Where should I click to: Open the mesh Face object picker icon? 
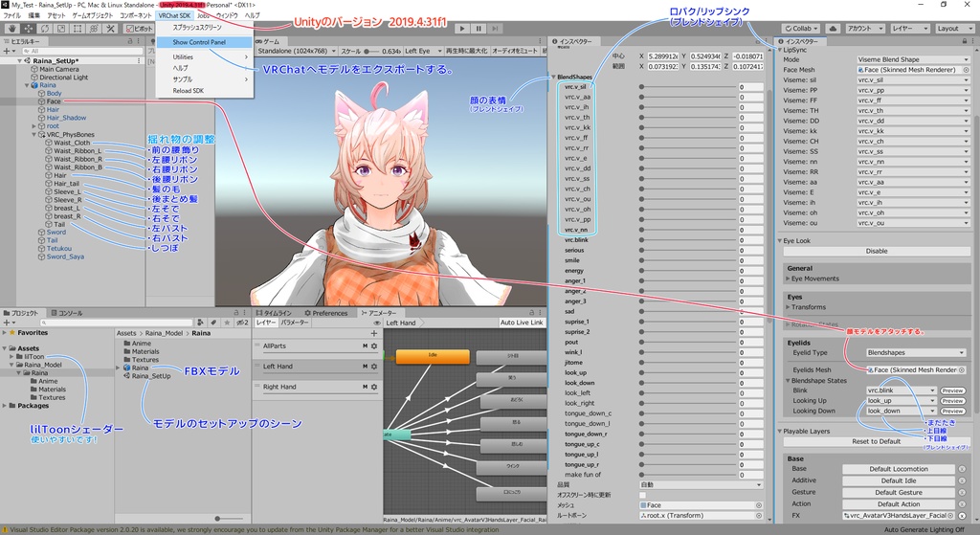pos(759,505)
